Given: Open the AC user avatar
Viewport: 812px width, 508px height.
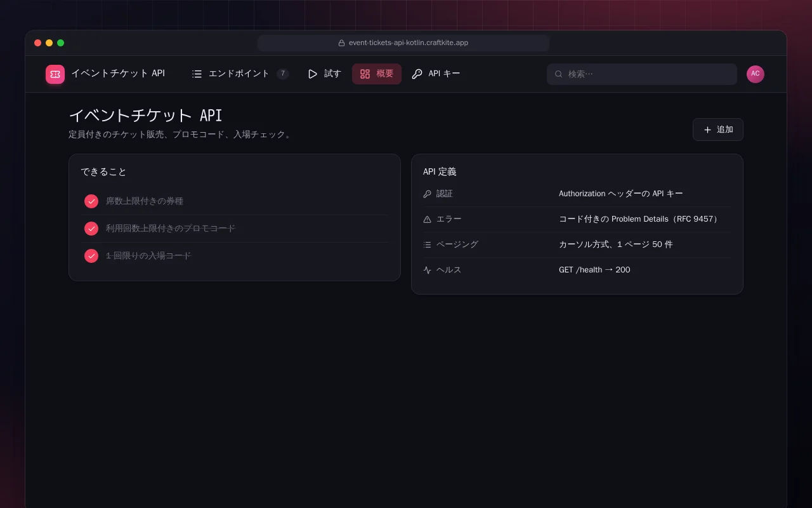Looking at the screenshot, I should click(x=756, y=74).
